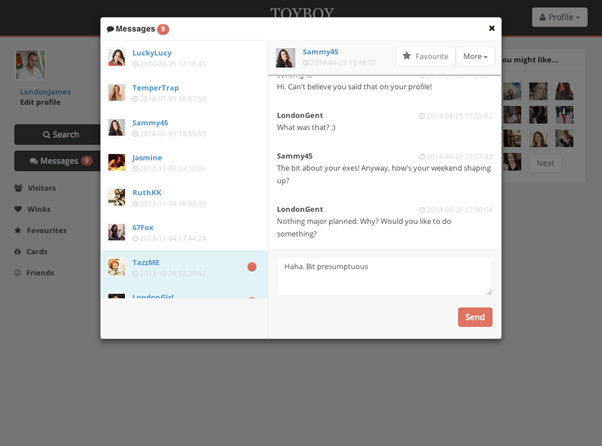The image size is (602, 446).
Task: Open Winks in sidebar menu
Action: 39,209
